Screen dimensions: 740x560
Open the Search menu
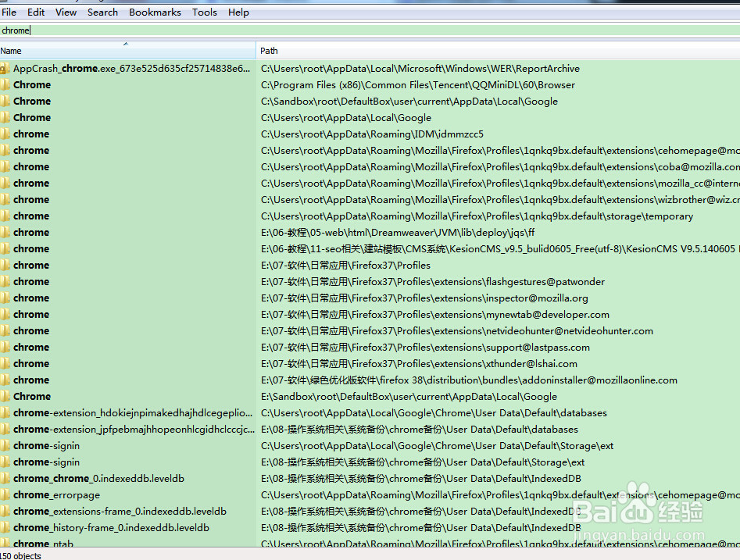tap(102, 12)
